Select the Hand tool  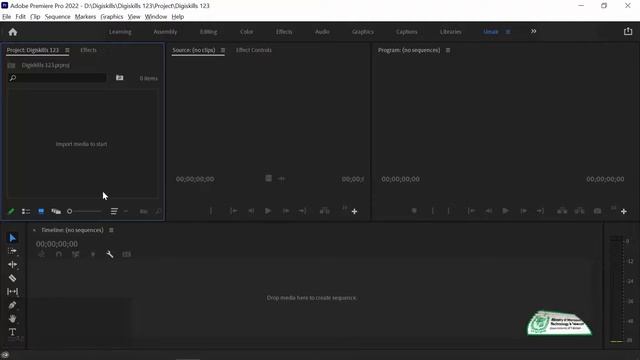tap(13, 318)
